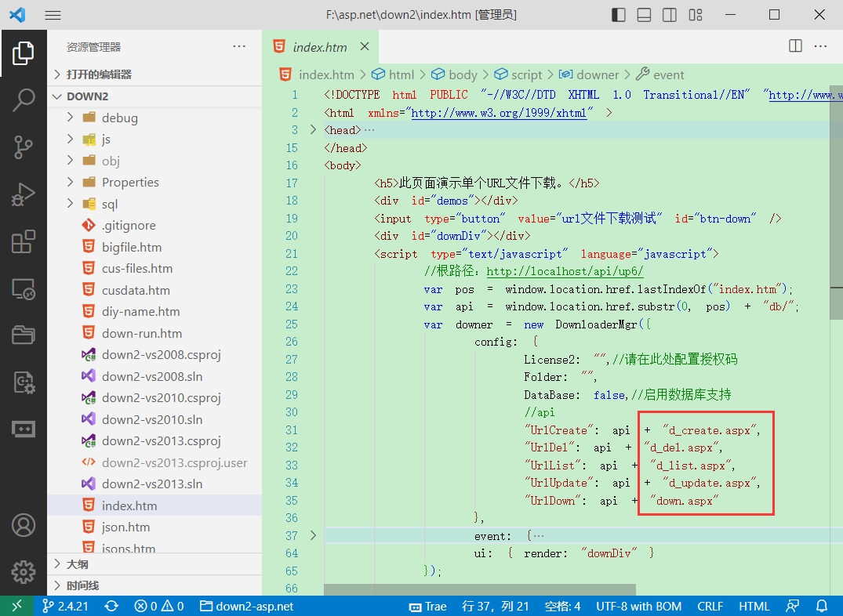
Task: Click the HTML language mode in status bar
Action: [x=754, y=606]
